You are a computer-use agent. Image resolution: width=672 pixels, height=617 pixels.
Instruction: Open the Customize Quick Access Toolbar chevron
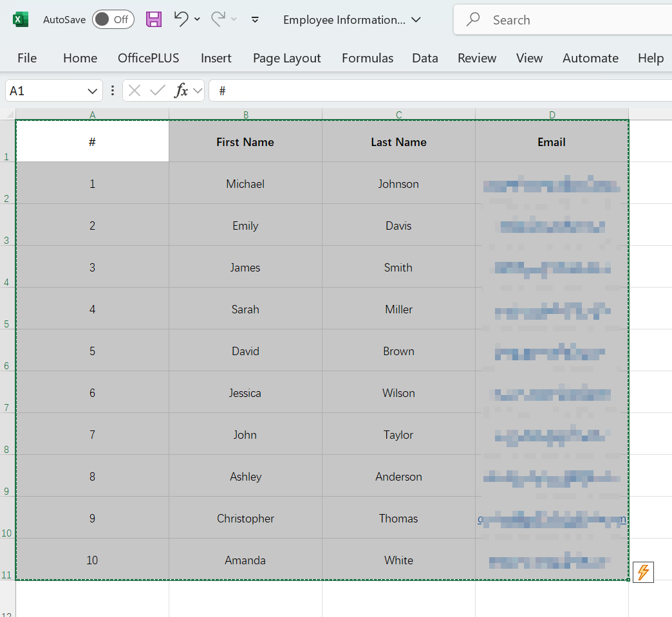coord(255,20)
